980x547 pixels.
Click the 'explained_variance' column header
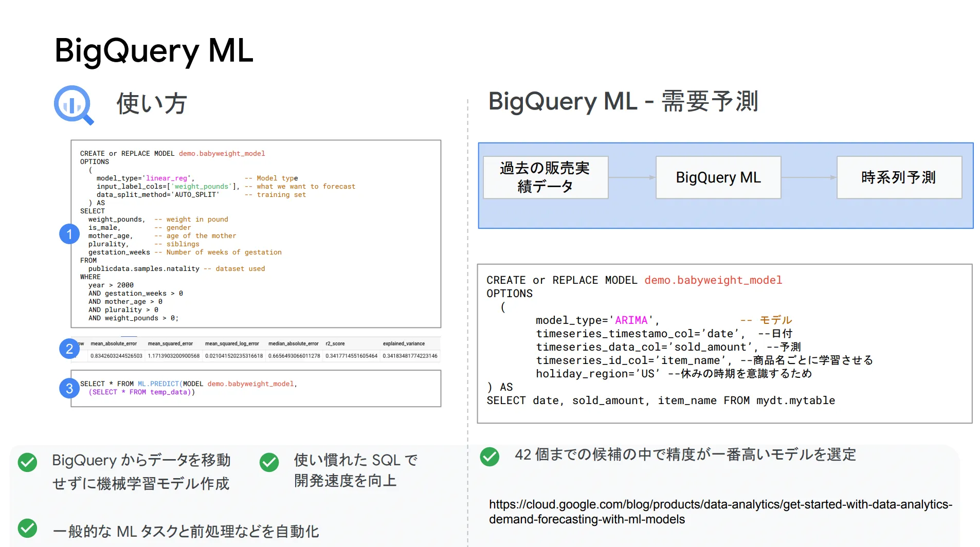(404, 343)
